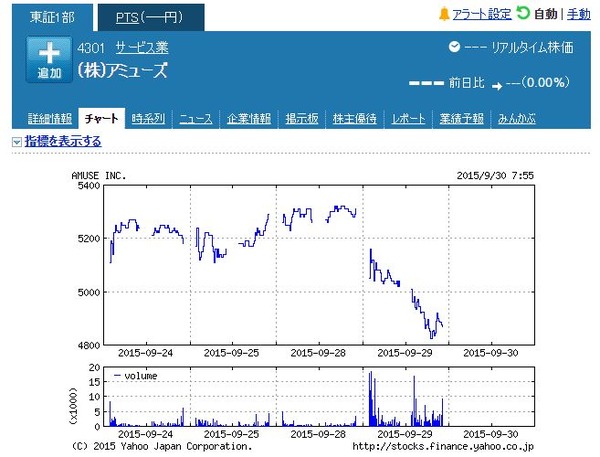Screen dimensions: 600x457
Task: Click 2015-09-25 label under price chart
Action: (232, 353)
